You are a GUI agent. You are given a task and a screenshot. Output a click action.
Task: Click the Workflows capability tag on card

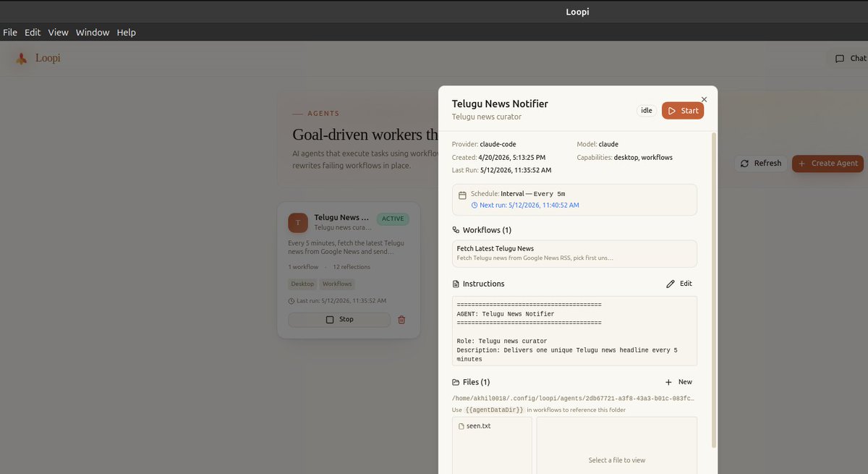pos(337,284)
